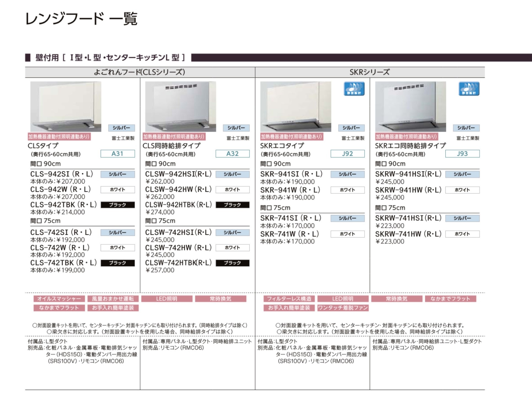
Task: Click 加熱機器連動付 badge under CLSタイプ photo
Action: point(59,136)
